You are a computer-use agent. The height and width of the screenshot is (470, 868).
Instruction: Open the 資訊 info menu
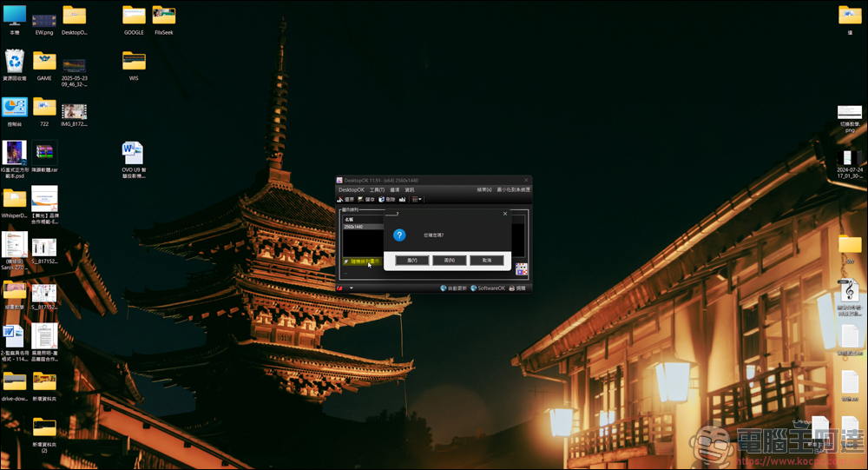[410, 189]
